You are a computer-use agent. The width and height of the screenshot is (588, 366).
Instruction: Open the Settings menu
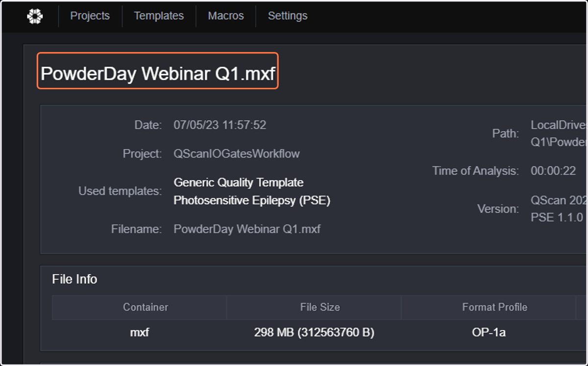[288, 16]
